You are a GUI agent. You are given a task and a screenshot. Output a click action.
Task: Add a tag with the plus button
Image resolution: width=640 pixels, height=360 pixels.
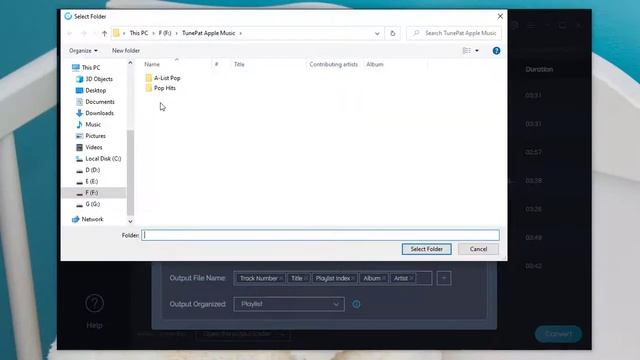tap(444, 278)
